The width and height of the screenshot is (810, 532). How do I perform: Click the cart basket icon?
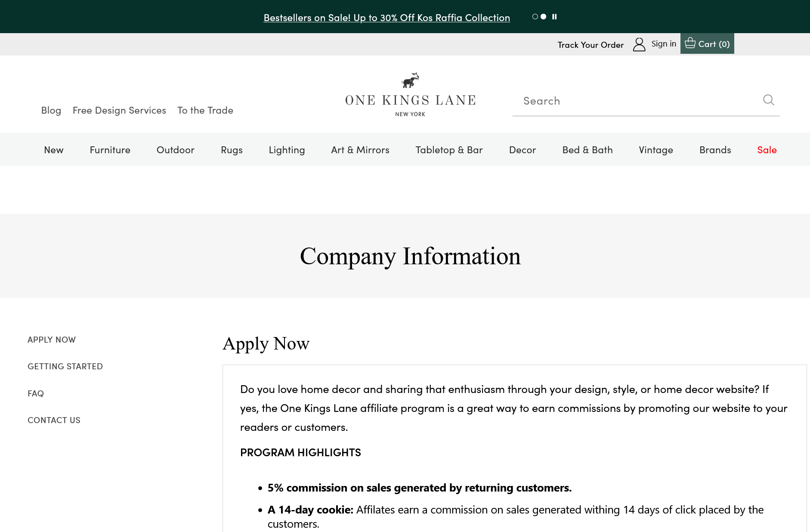click(690, 43)
